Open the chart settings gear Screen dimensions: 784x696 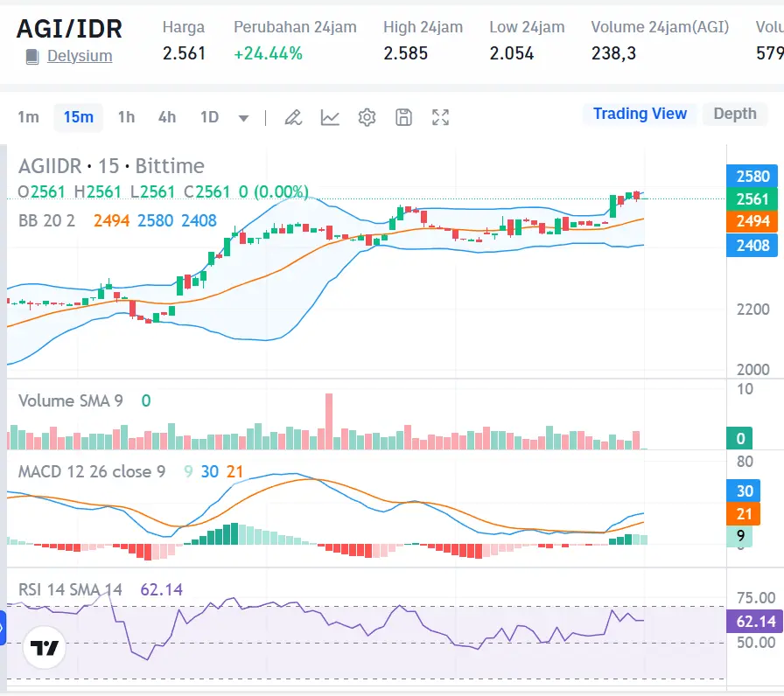pyautogui.click(x=367, y=116)
